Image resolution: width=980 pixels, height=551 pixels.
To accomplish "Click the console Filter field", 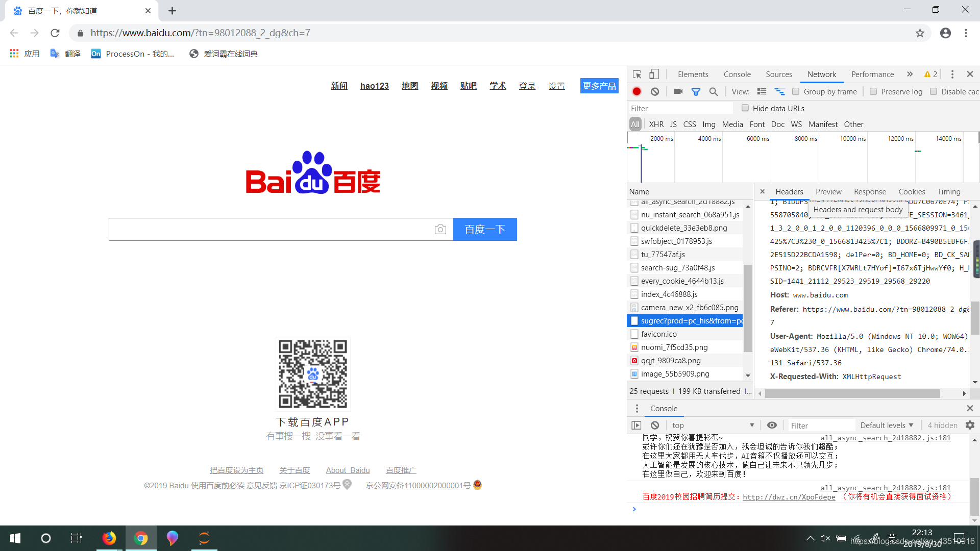I will (x=822, y=425).
